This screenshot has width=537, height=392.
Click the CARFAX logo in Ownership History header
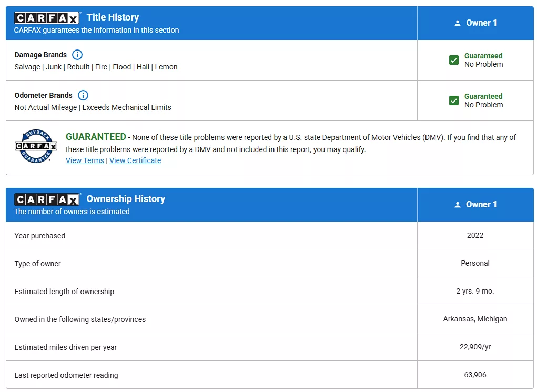point(47,199)
